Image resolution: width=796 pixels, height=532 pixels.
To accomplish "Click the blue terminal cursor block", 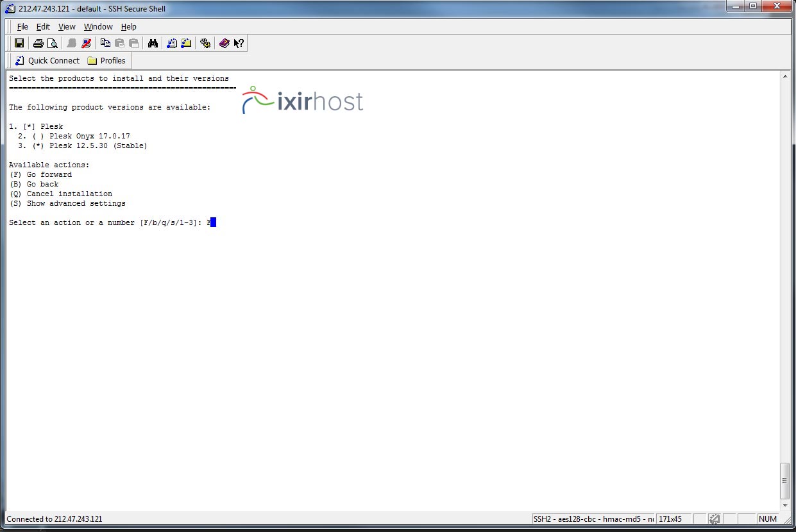I will (x=213, y=222).
